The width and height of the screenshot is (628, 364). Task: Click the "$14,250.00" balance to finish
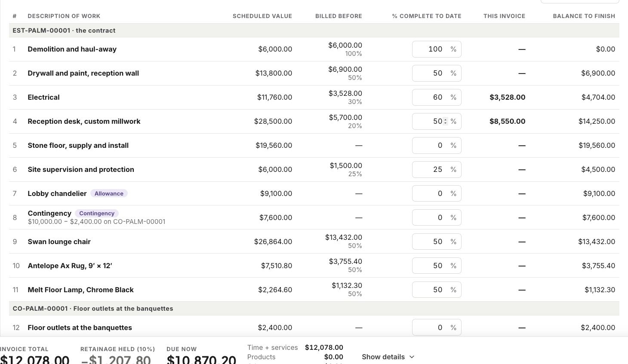tap(597, 121)
